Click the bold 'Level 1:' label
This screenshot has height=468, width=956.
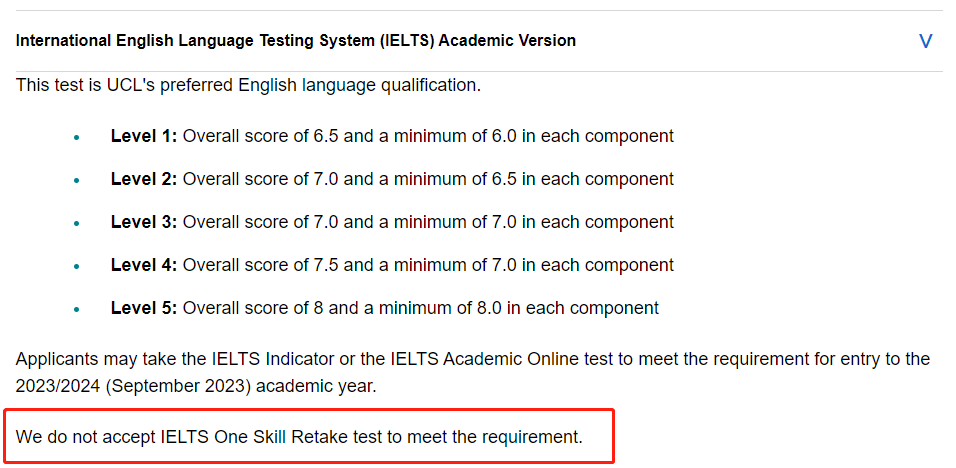[x=144, y=136]
